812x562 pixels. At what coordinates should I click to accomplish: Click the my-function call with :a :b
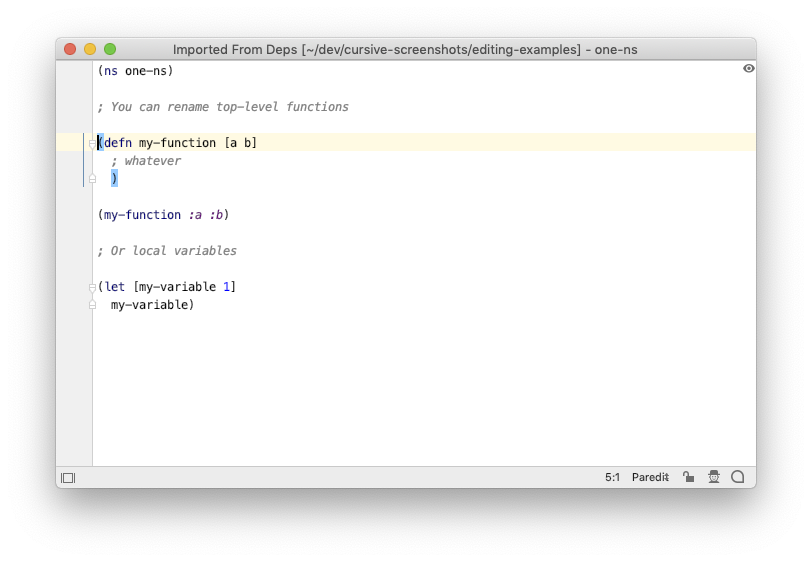coord(142,214)
